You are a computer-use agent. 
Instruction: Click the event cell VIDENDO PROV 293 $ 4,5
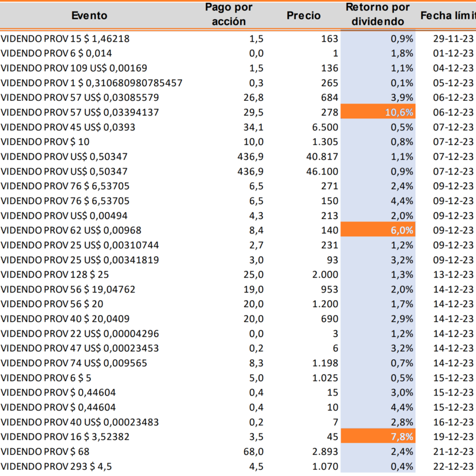click(x=57, y=466)
